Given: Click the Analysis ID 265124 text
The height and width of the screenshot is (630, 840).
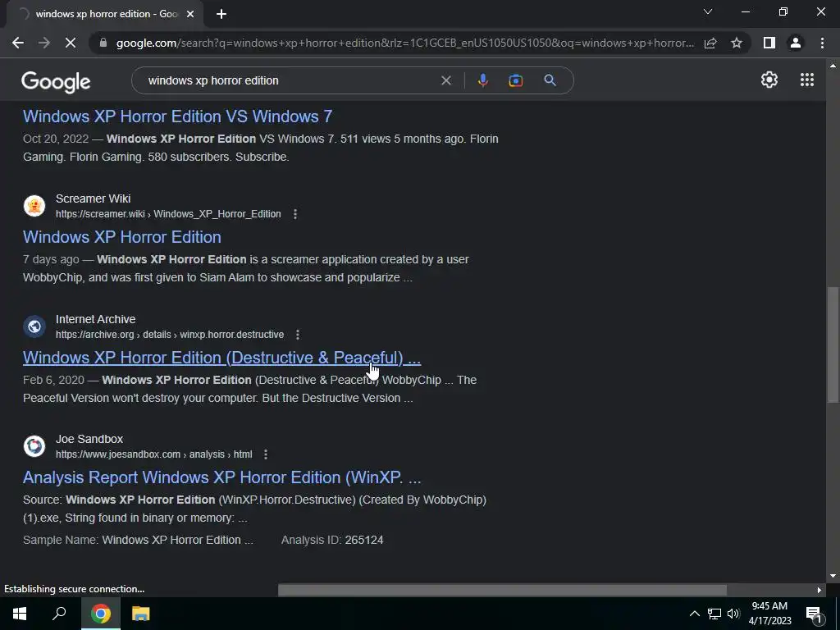Looking at the screenshot, I should (x=332, y=540).
